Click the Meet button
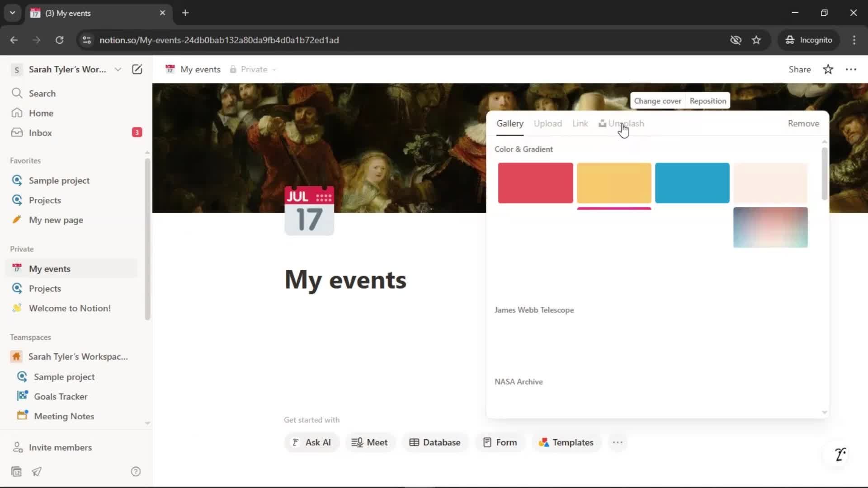The width and height of the screenshot is (868, 488). point(370,442)
